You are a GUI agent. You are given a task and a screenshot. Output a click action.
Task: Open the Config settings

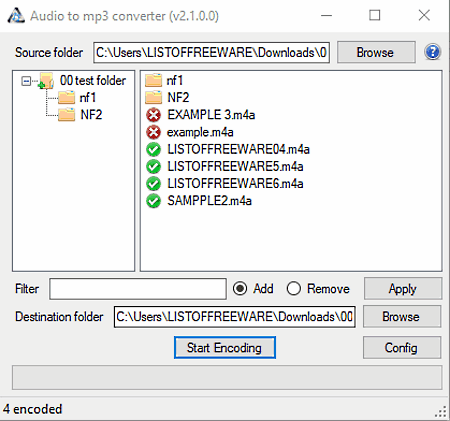(x=402, y=348)
